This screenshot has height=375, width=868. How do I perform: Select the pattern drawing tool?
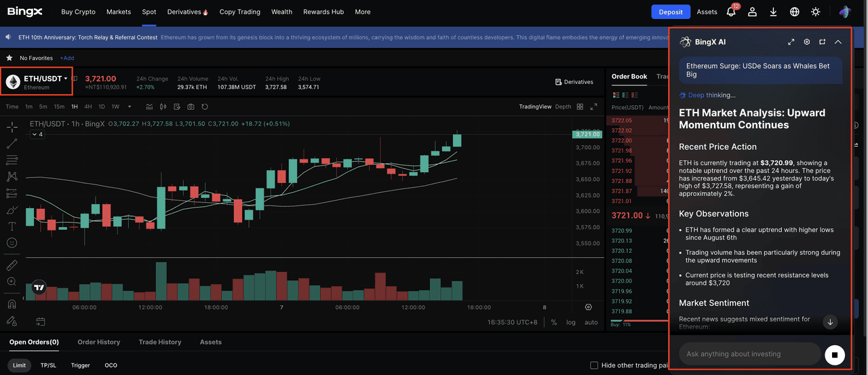point(12,176)
